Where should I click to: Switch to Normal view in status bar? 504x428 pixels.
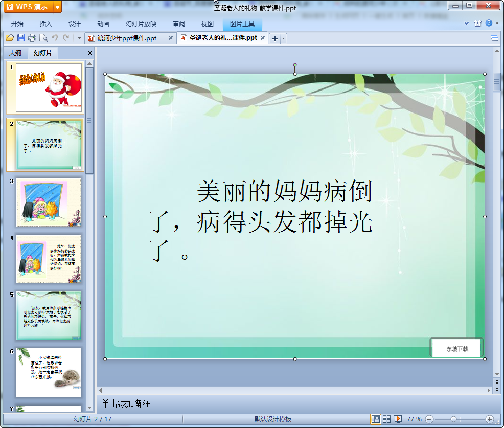(x=375, y=419)
